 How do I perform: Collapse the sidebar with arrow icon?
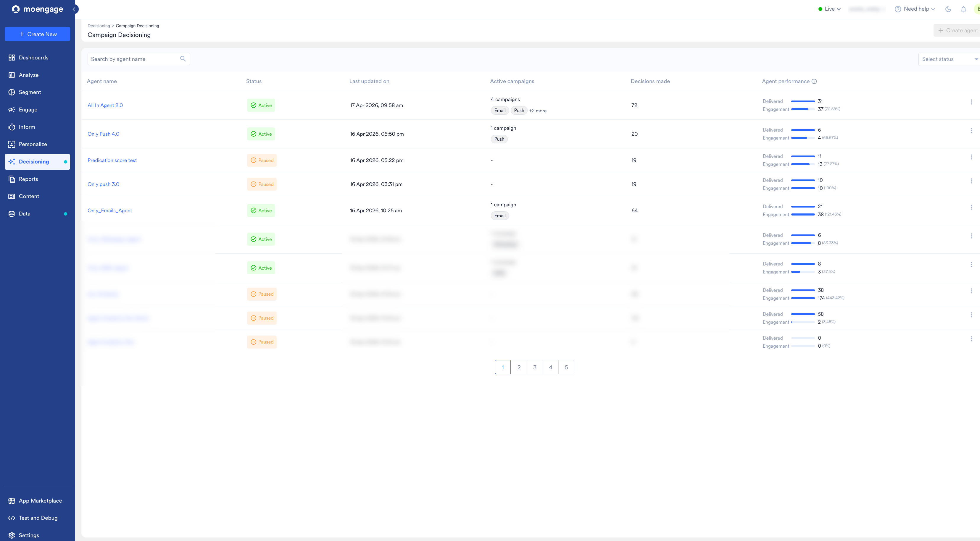(75, 9)
